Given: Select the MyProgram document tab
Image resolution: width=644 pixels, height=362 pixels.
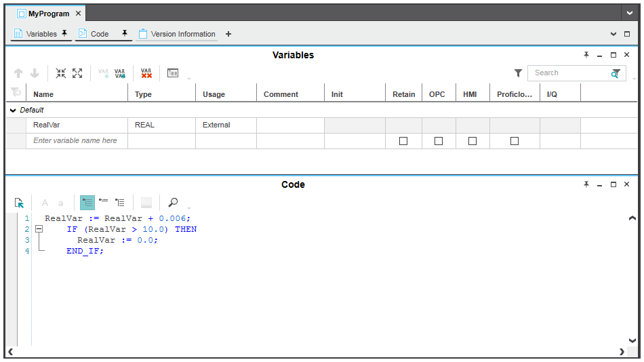Looking at the screenshot, I should click(48, 14).
